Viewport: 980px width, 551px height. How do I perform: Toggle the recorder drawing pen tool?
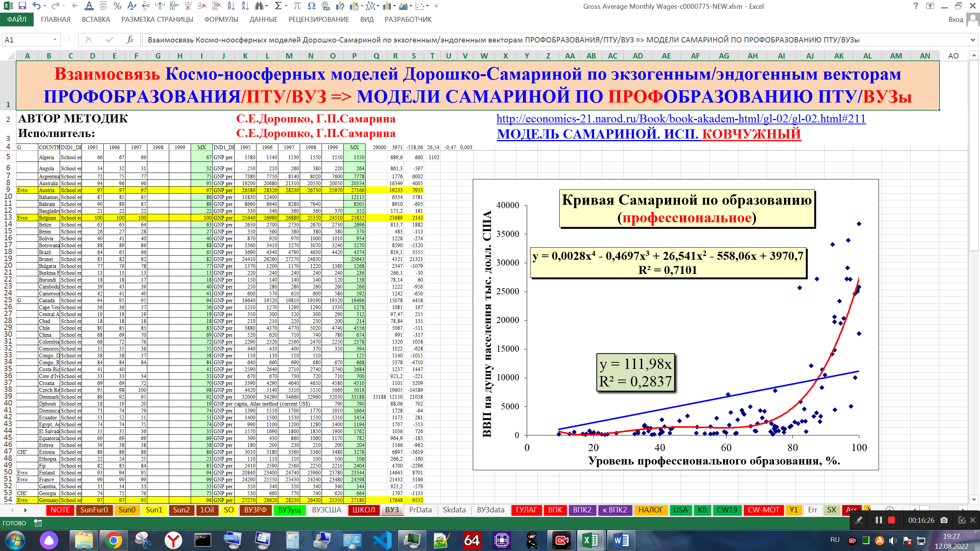pyautogui.click(x=859, y=520)
